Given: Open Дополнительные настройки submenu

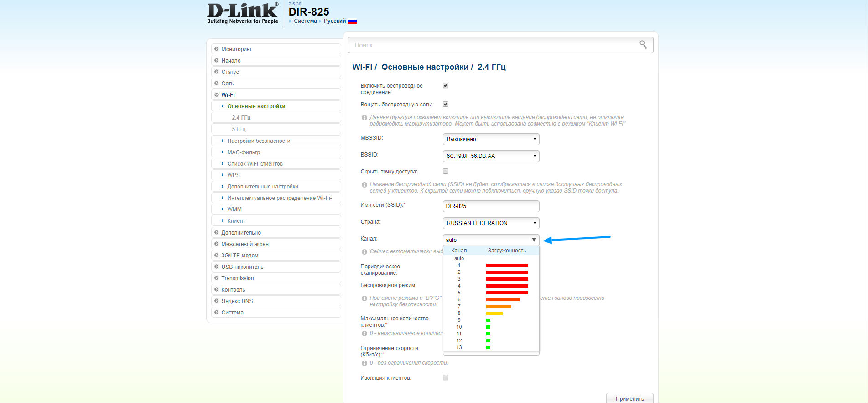Looking at the screenshot, I should (276, 186).
